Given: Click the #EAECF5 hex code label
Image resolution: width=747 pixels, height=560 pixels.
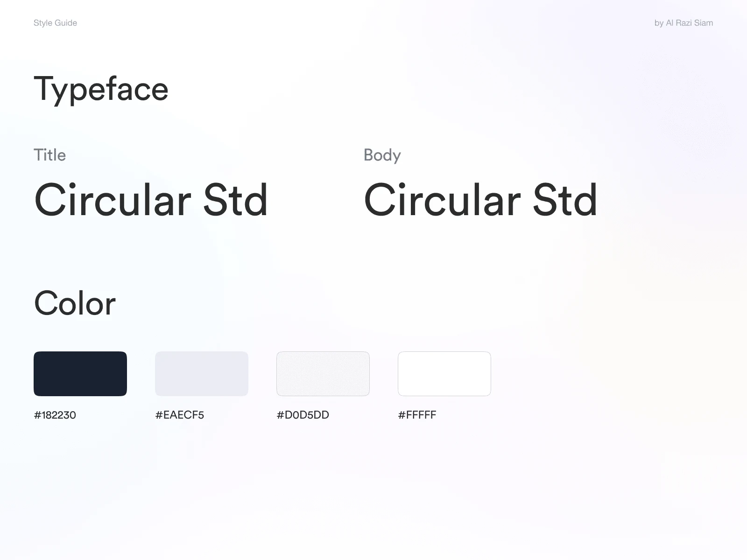Looking at the screenshot, I should pos(180,415).
